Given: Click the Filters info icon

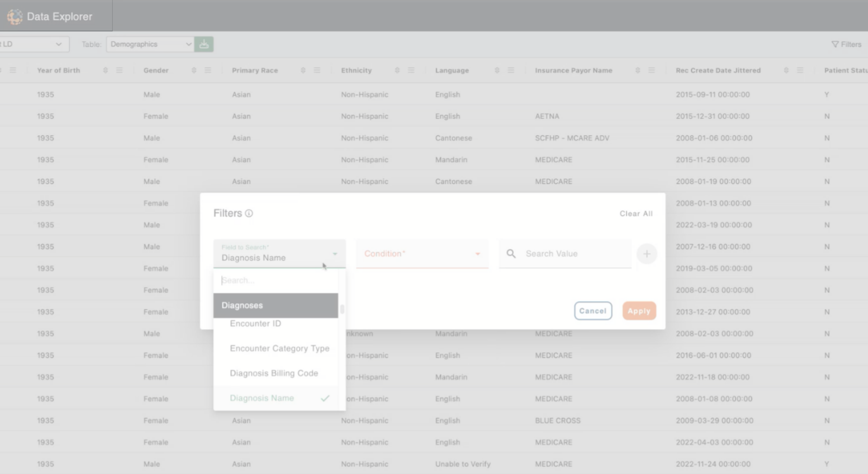Looking at the screenshot, I should (249, 213).
